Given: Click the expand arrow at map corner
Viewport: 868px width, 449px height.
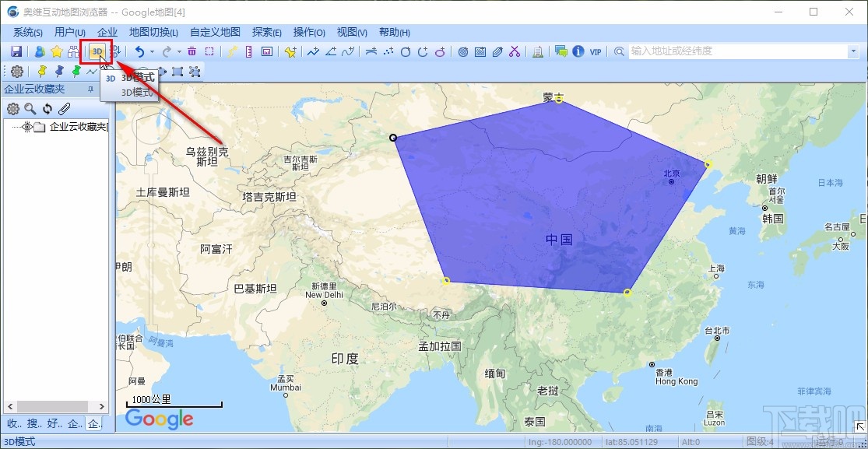Looking at the screenshot, I should tap(859, 426).
